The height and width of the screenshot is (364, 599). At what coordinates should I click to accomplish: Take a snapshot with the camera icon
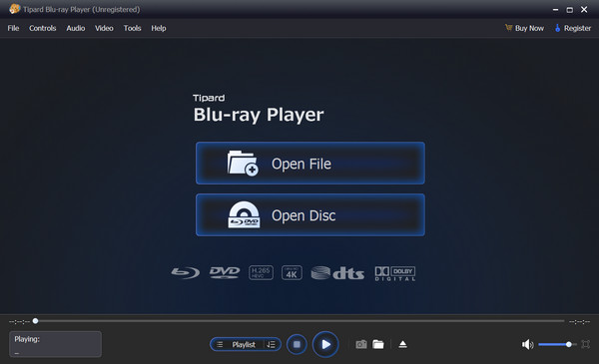click(x=361, y=344)
